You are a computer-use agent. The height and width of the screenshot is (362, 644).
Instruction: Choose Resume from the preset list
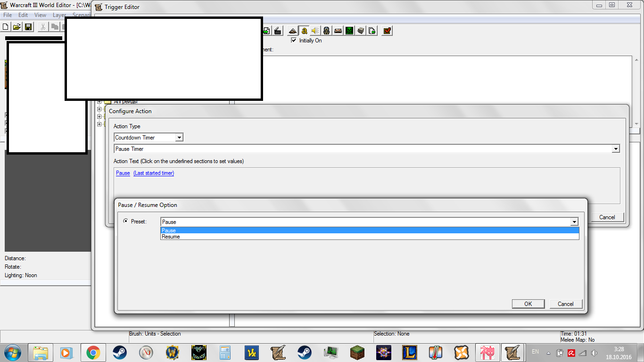tap(370, 237)
